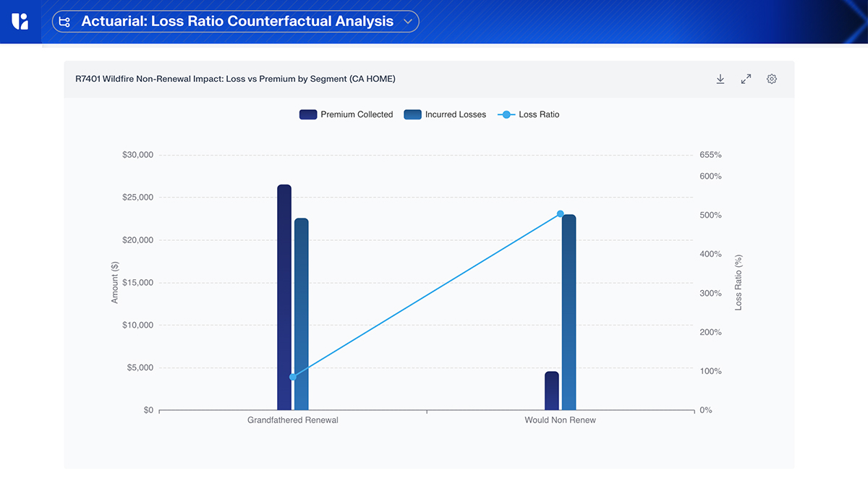Click the $25,000 axis value
This screenshot has width=868, height=492.
[x=137, y=198]
